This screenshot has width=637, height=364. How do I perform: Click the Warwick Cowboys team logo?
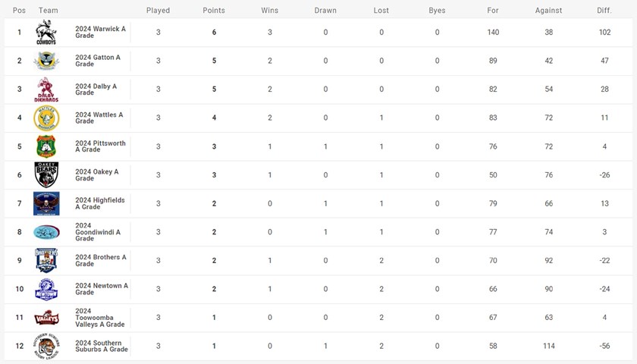[x=46, y=33]
